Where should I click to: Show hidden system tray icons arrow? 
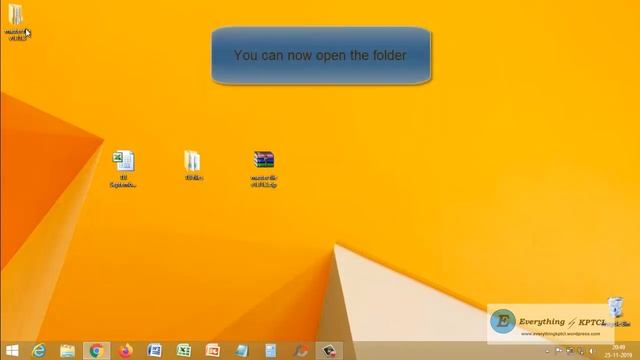[x=547, y=351]
